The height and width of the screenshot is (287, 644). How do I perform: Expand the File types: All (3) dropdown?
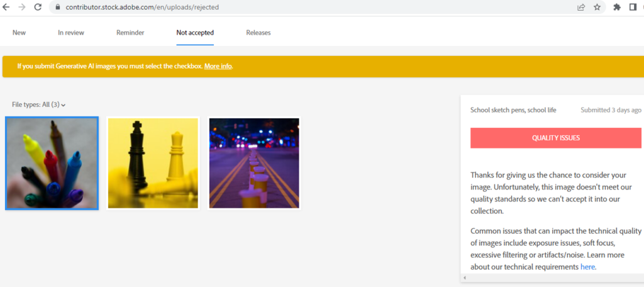point(39,105)
